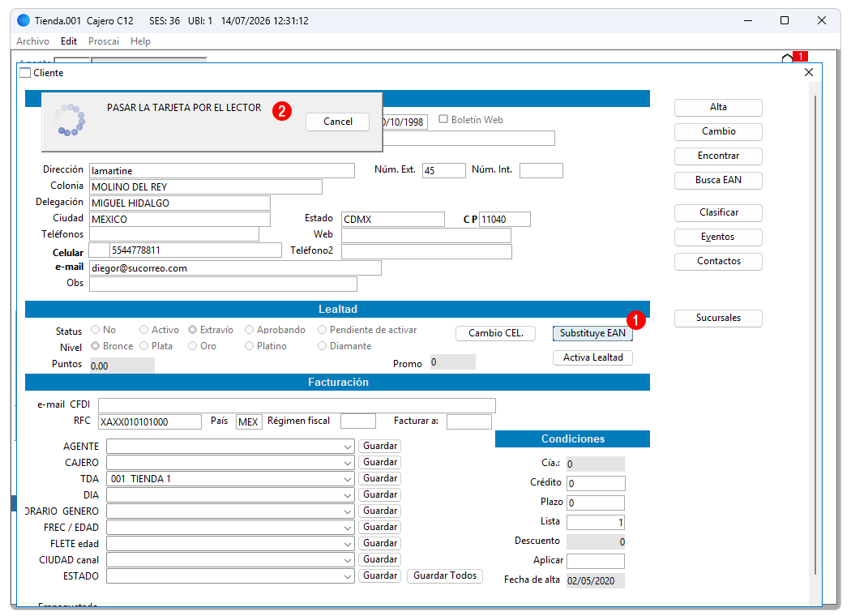Close the Cliente dialog

[809, 72]
